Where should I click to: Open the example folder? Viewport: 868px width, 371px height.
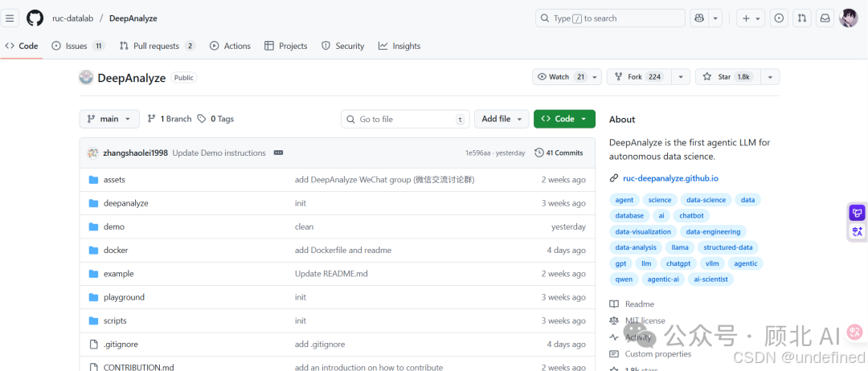click(x=118, y=274)
